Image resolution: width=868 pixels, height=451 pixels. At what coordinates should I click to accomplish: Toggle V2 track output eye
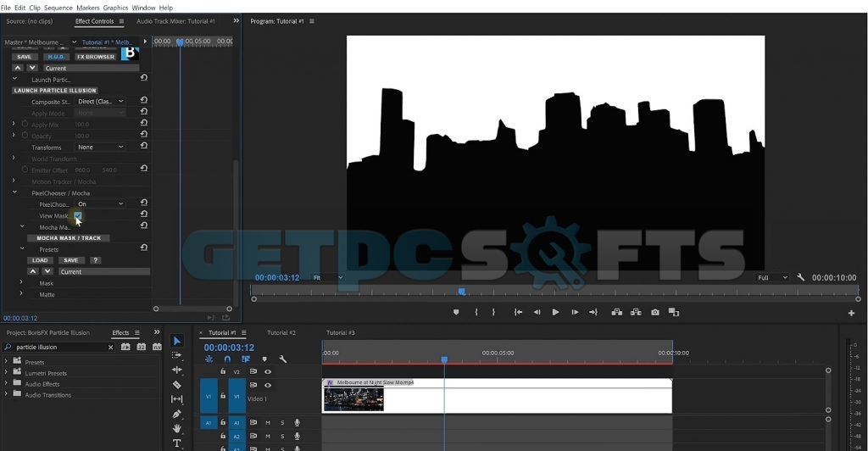tap(268, 372)
